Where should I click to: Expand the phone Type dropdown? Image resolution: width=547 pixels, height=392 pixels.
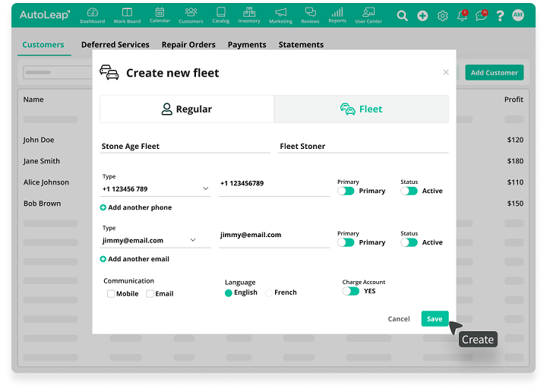(x=205, y=188)
